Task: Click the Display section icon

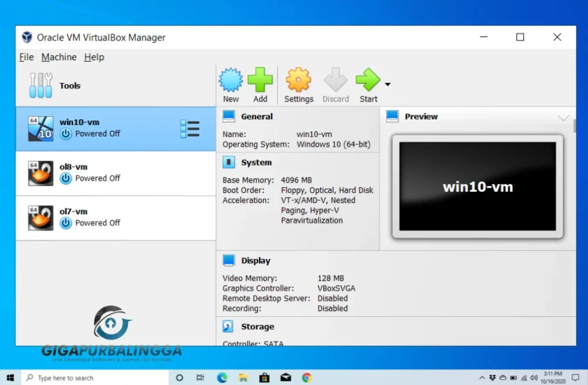Action: pyautogui.click(x=229, y=260)
